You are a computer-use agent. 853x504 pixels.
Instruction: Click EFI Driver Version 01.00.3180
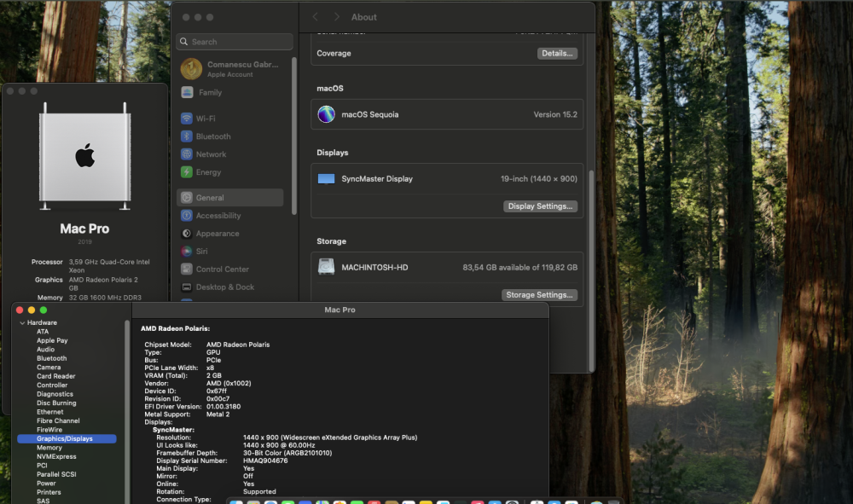tap(223, 407)
